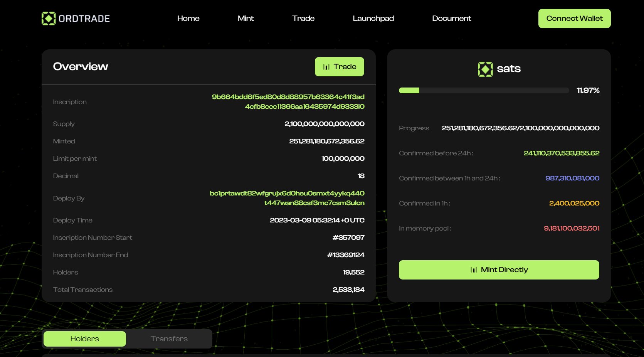The height and width of the screenshot is (357, 644).
Task: Open the Document navigation link
Action: tap(452, 18)
